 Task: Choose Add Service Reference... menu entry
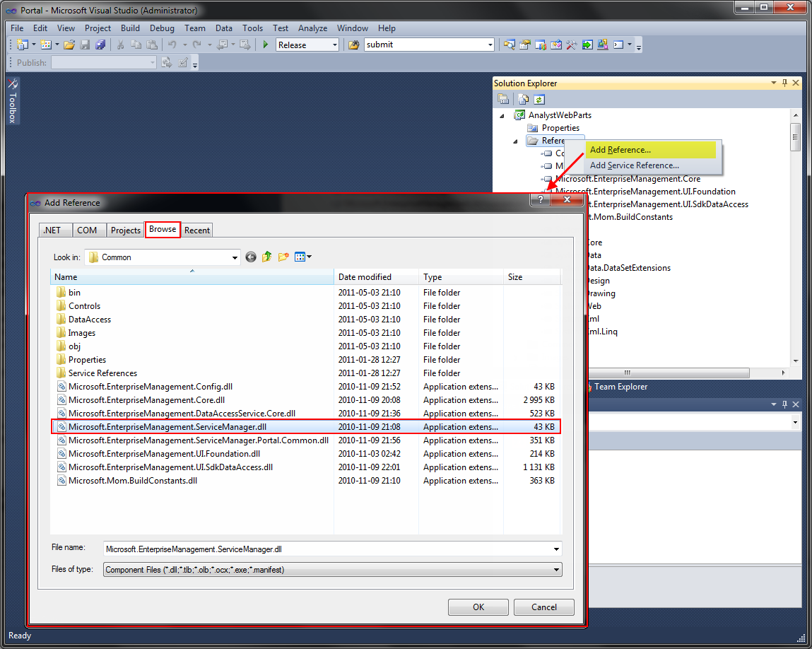coord(649,165)
